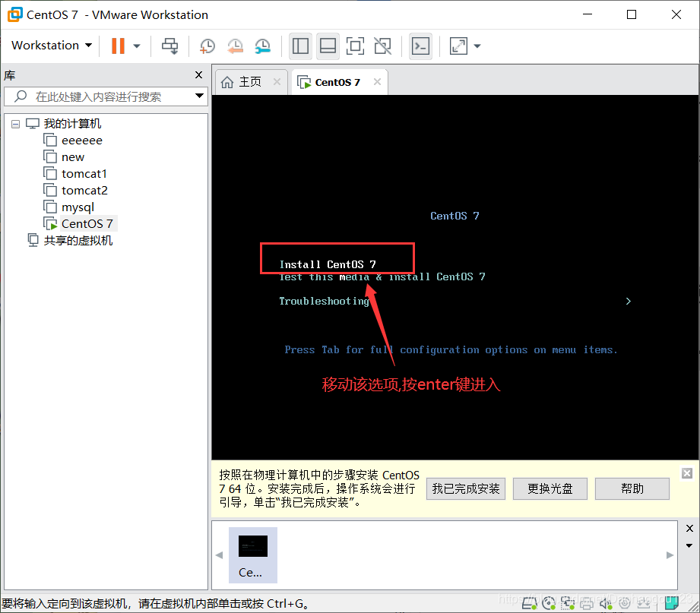Screen dimensions: 700x613
Task: Click the sound card status icon
Action: [605, 603]
